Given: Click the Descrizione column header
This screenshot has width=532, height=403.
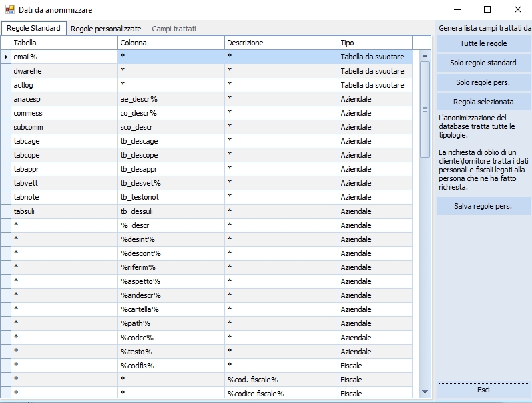Looking at the screenshot, I should [x=280, y=43].
